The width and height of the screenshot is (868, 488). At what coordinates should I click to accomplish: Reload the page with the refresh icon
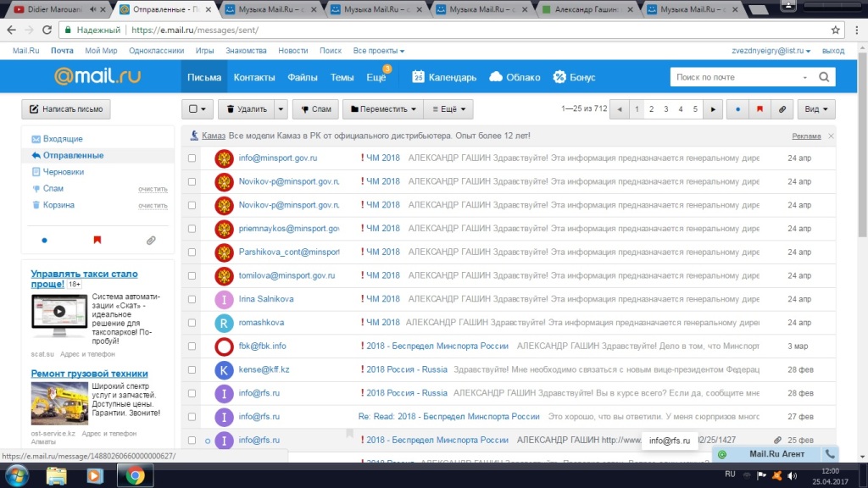(47, 30)
